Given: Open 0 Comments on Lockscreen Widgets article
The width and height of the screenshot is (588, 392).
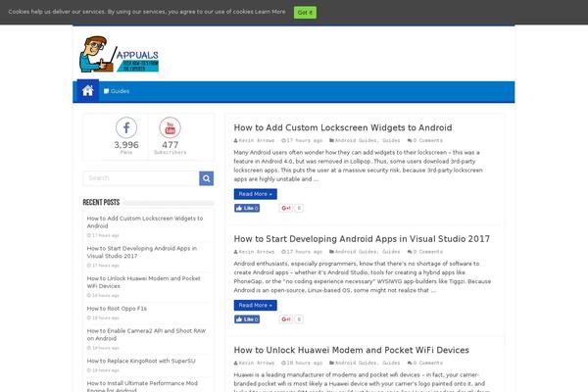Looking at the screenshot, I should [x=428, y=140].
